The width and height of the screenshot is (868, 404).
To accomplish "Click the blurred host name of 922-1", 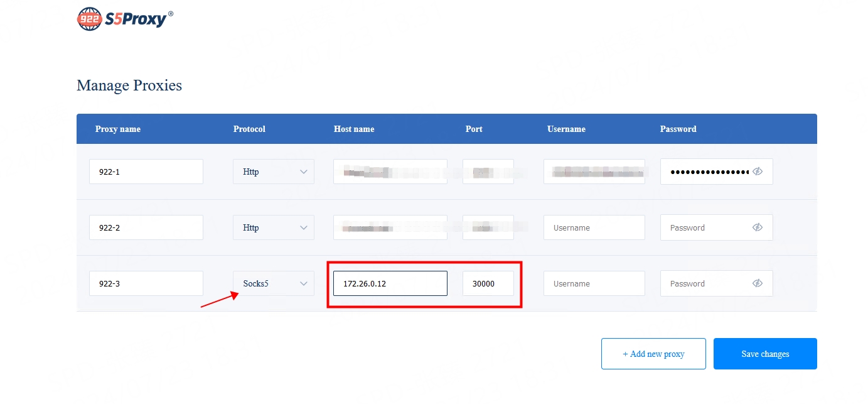I will tap(390, 172).
